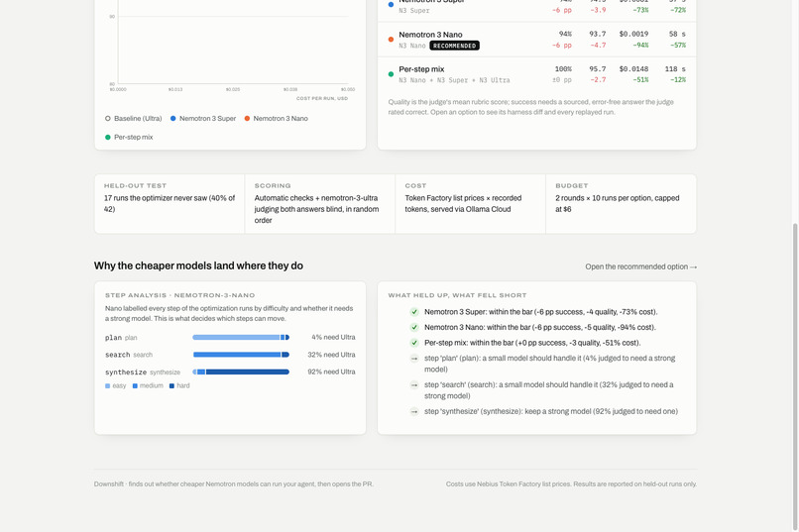Click the 'WHAT HELD UP, WHAT FELL SHORT' header
The height and width of the screenshot is (532, 799).
point(457,295)
